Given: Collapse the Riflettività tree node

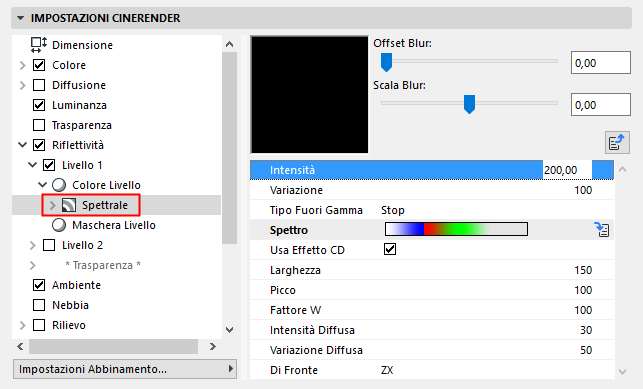Looking at the screenshot, I should [x=23, y=145].
